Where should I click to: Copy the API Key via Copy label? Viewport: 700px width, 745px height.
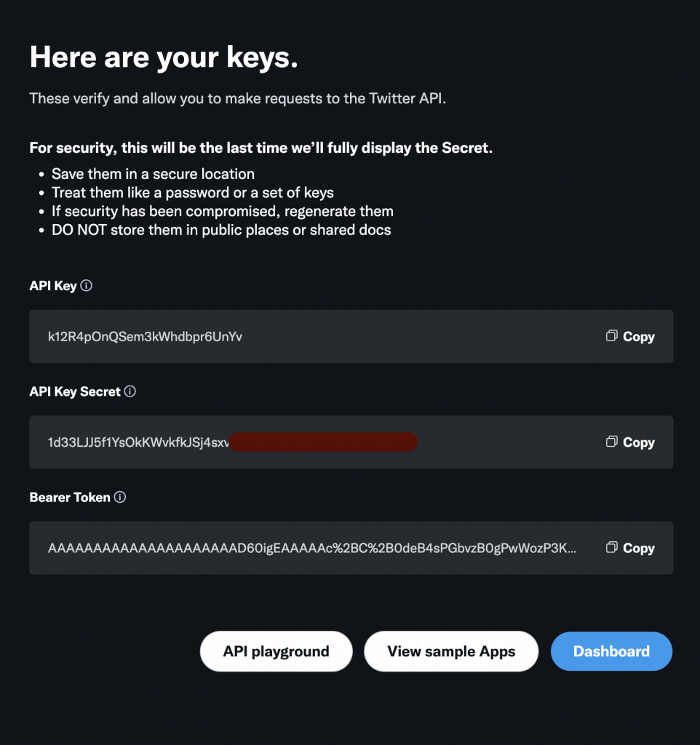[x=639, y=337]
